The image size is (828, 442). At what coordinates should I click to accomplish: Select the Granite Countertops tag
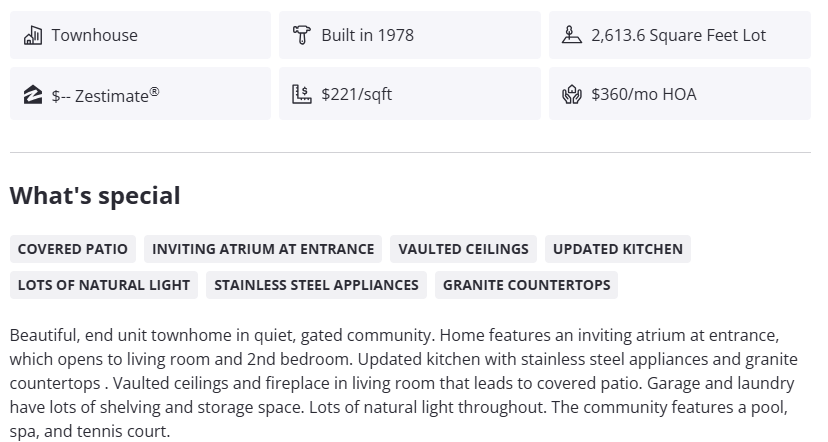coord(526,285)
